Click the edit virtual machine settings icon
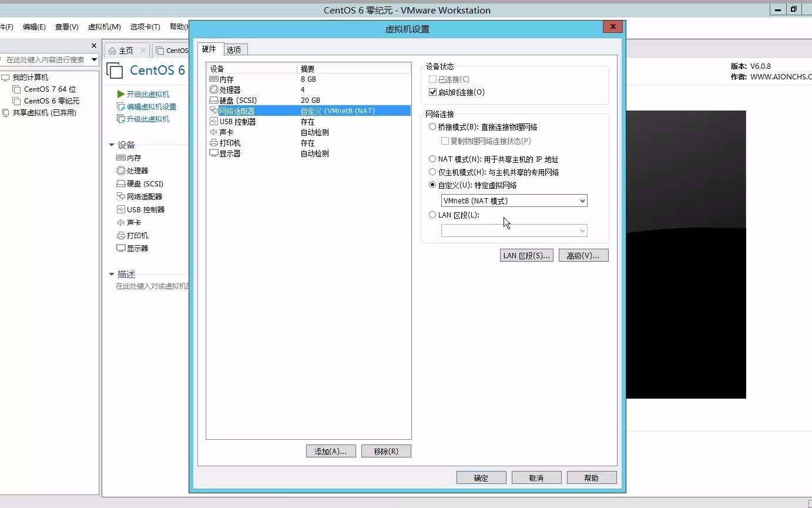The image size is (812, 508). (121, 107)
